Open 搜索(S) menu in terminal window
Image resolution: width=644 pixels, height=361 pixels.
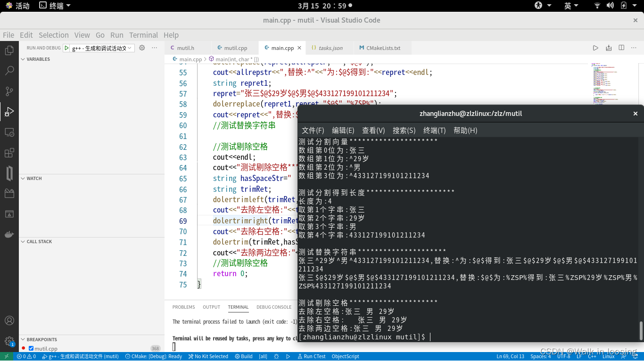click(x=404, y=131)
